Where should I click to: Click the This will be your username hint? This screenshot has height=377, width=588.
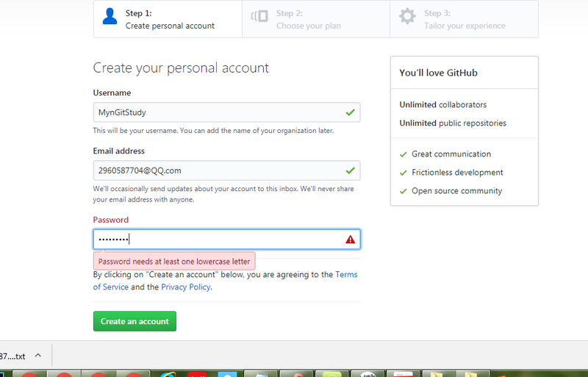click(x=213, y=131)
